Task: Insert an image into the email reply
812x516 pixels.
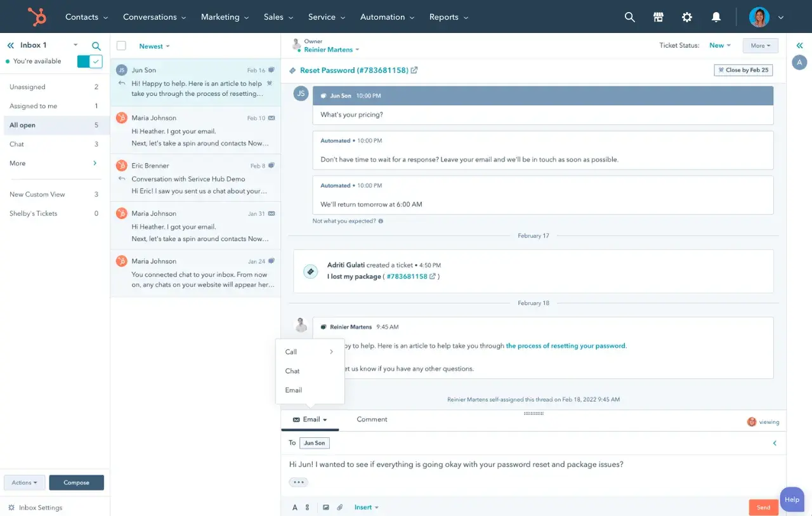Action: coord(326,506)
